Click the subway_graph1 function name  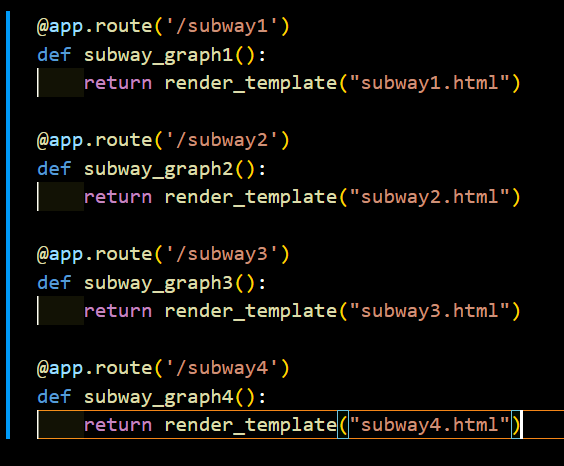pos(159,55)
